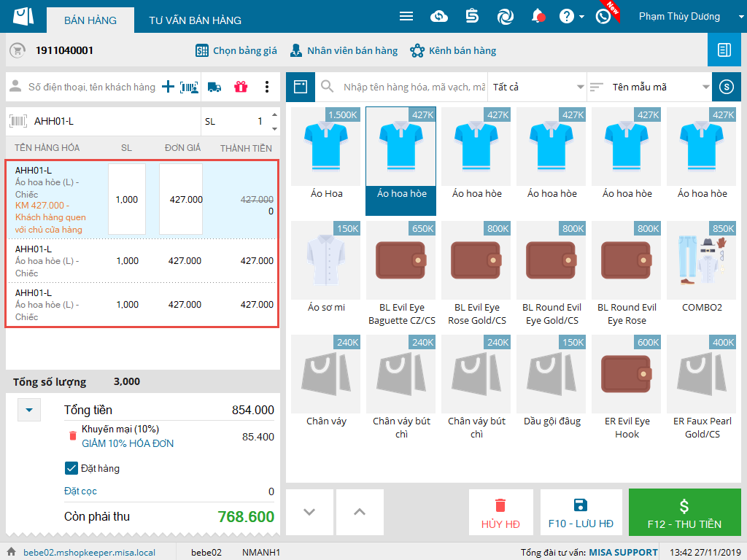Decrease quantity with SL down arrow
This screenshot has height=560, width=747.
(x=274, y=128)
